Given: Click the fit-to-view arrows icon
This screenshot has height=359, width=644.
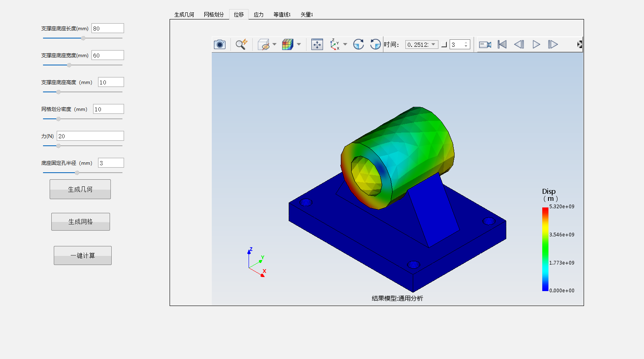Looking at the screenshot, I should coord(317,44).
